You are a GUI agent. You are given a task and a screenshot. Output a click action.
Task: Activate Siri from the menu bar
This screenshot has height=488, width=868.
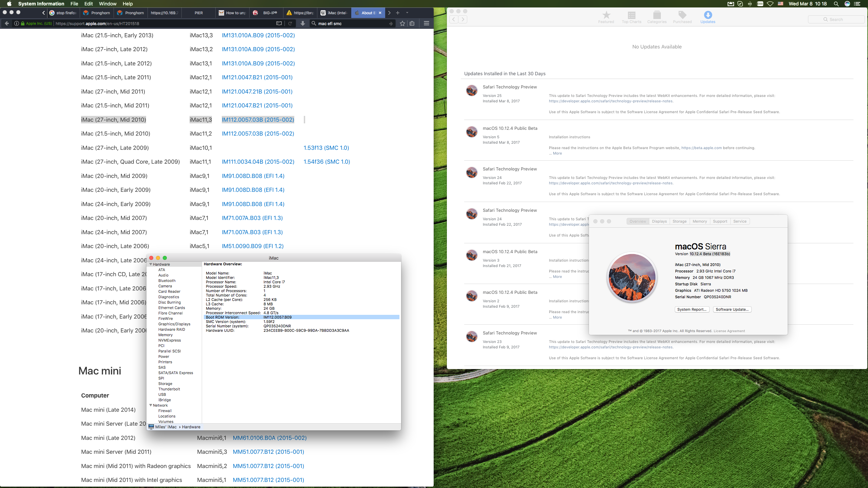coord(847,4)
